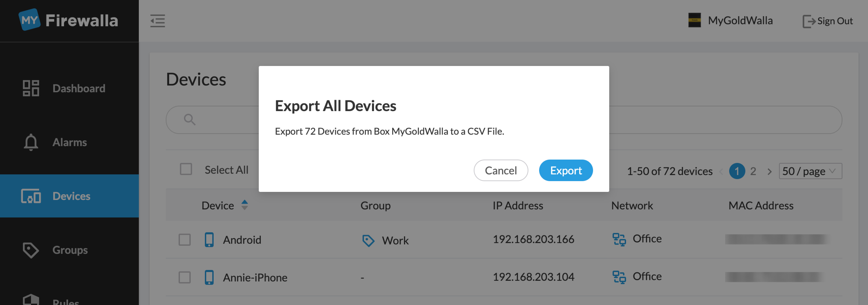Click the MAC Address column header
Screen dimensions: 868x305
[761, 205]
